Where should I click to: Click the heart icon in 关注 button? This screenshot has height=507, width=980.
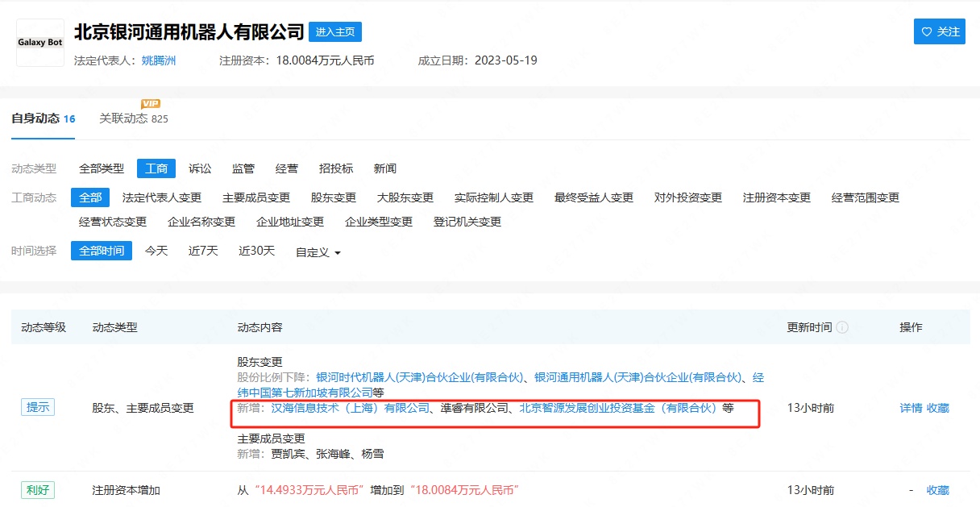pyautogui.click(x=927, y=31)
